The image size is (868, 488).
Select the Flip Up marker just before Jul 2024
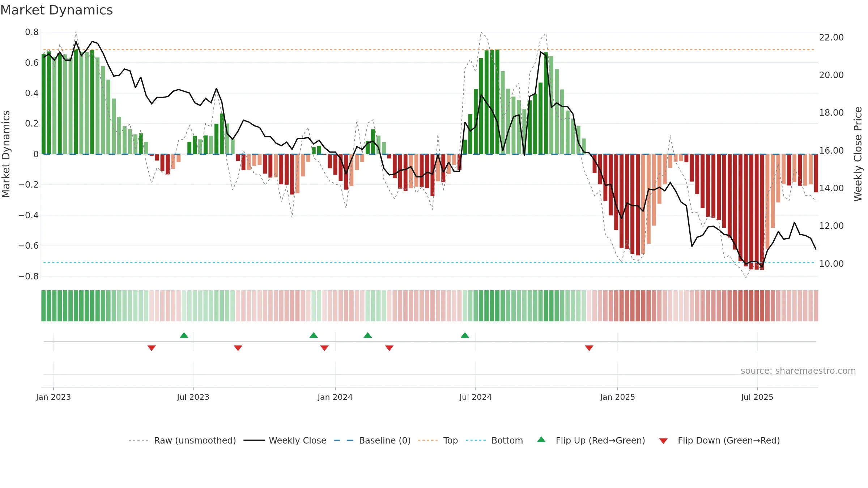465,335
